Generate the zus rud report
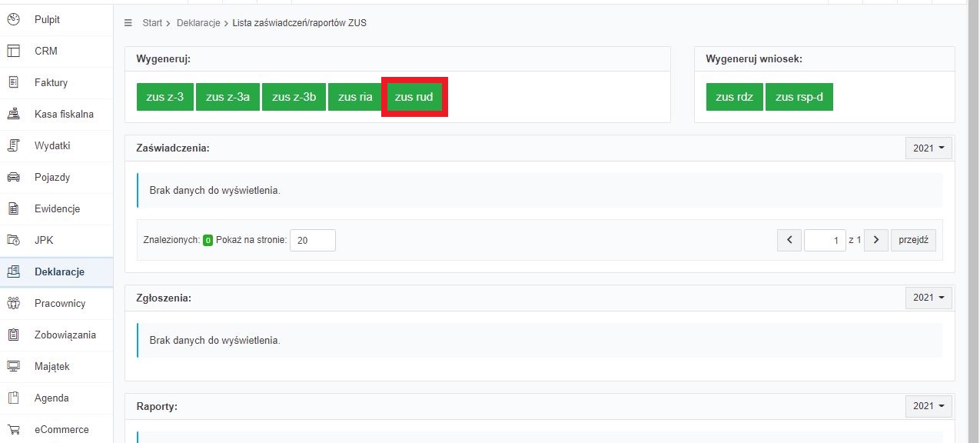 coord(414,97)
